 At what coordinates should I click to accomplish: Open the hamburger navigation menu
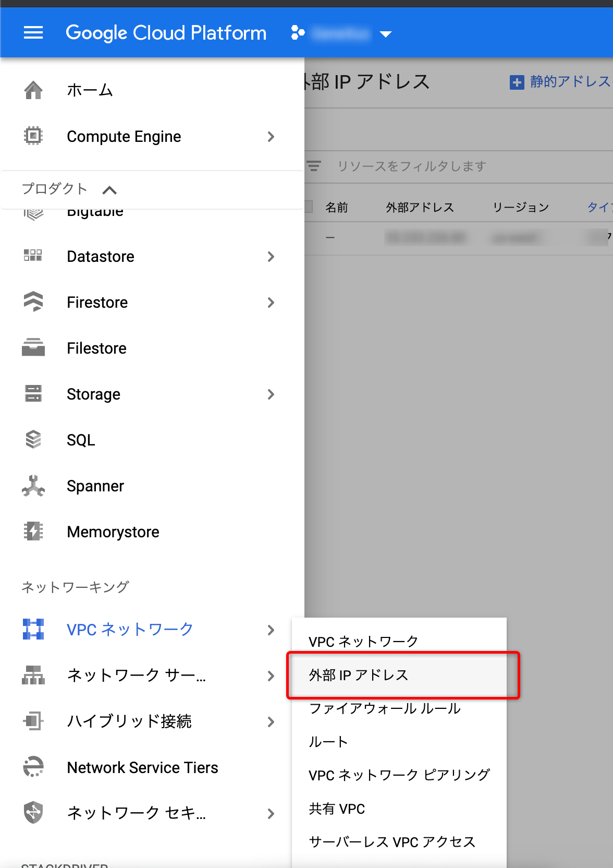33,33
